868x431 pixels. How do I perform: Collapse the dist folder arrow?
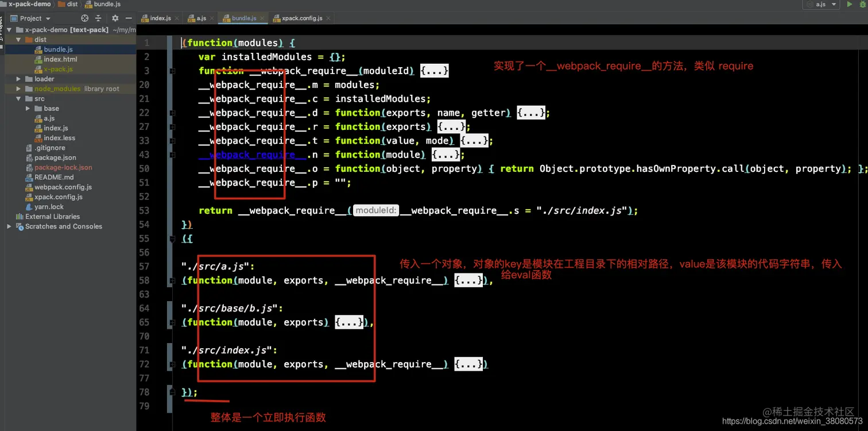(18, 40)
